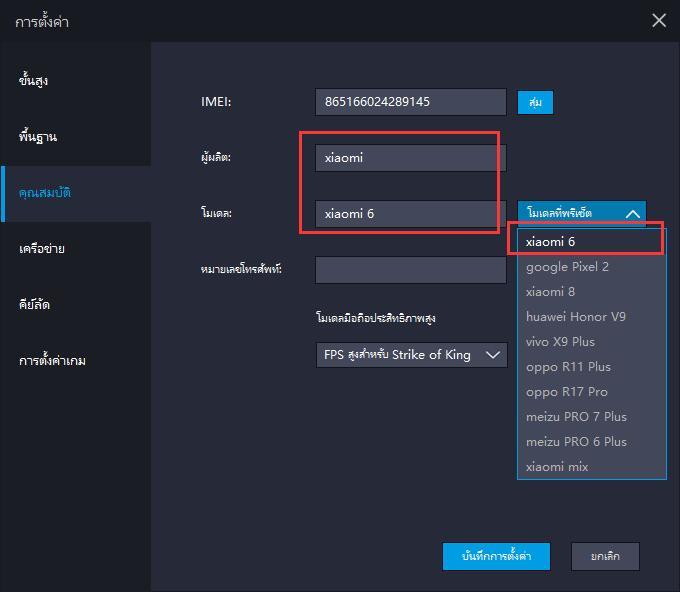Select xiaomi mix preset model
Screen dimensions: 680x592
click(x=592, y=467)
